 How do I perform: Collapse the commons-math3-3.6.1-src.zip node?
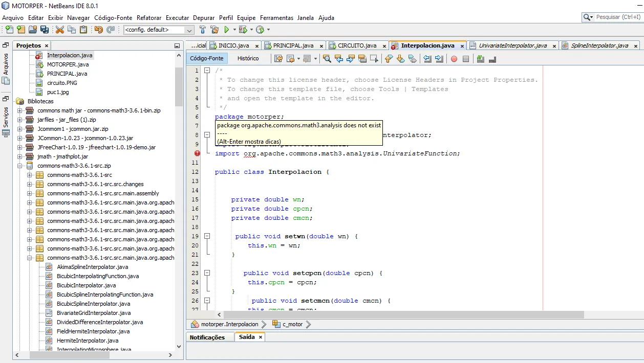[20, 166]
